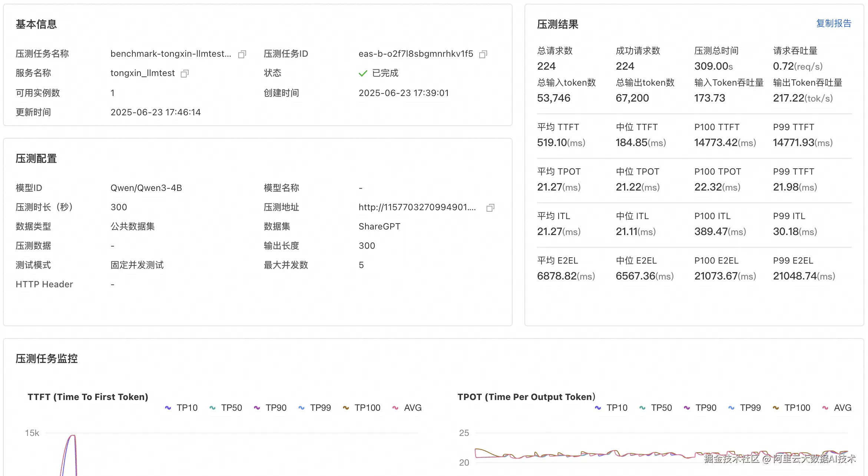Click the model ID Qwen/Qwen3-4B
Image resolution: width=868 pixels, height=476 pixels.
146,188
